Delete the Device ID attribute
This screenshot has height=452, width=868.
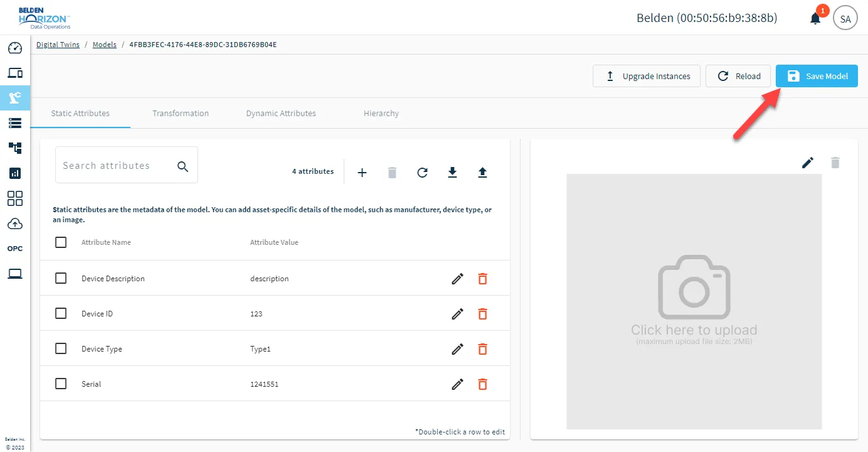pyautogui.click(x=482, y=314)
